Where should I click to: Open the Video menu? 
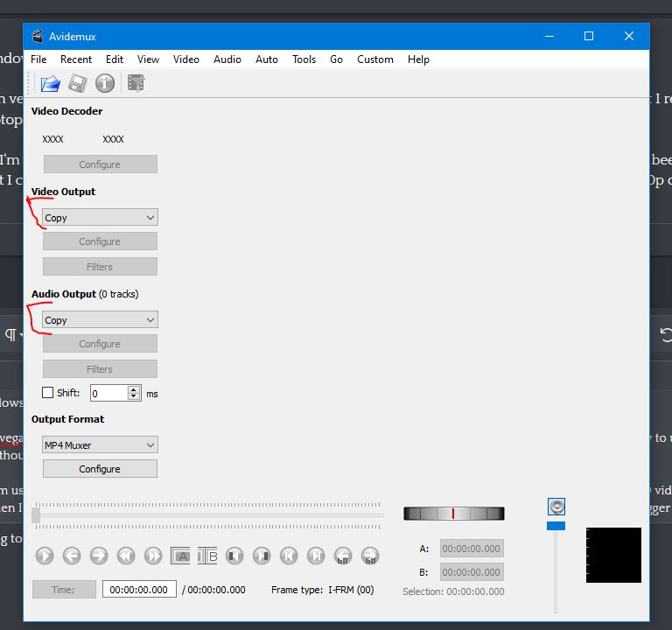(186, 59)
